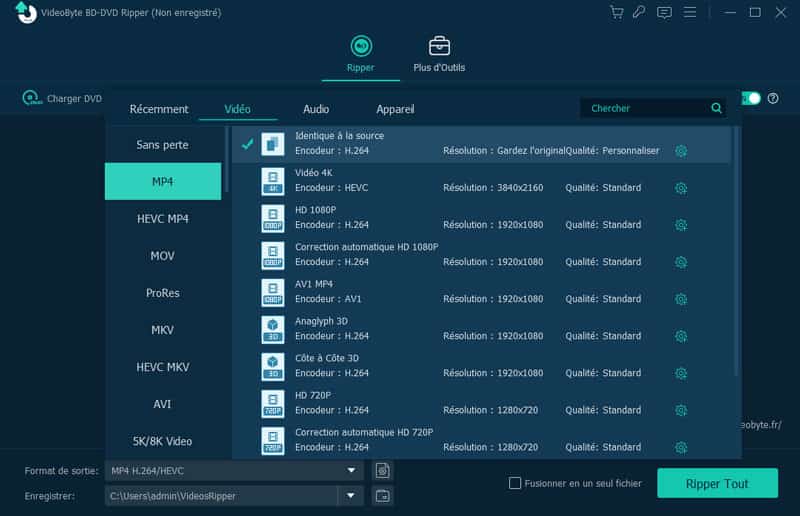Switch to the Appareil tab
The image size is (800, 516).
pos(395,109)
